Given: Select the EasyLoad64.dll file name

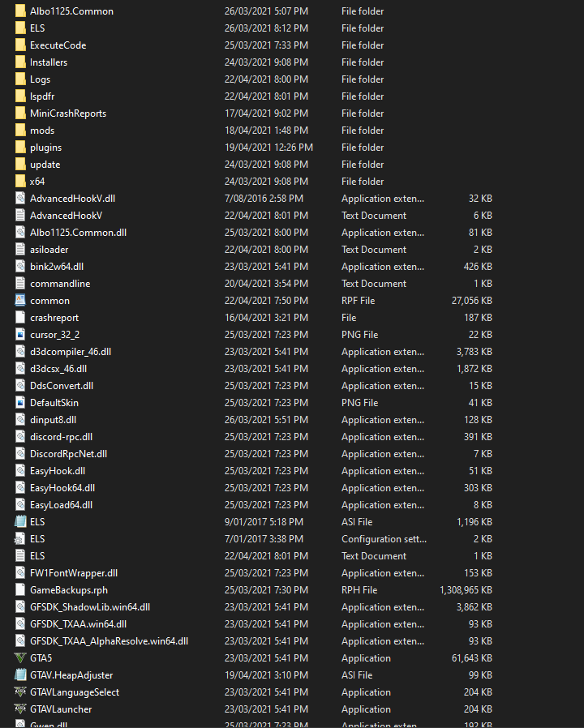Looking at the screenshot, I should point(62,505).
